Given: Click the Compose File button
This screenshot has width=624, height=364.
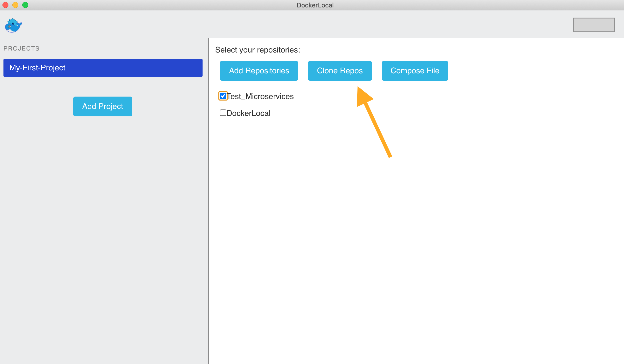Looking at the screenshot, I should [415, 71].
